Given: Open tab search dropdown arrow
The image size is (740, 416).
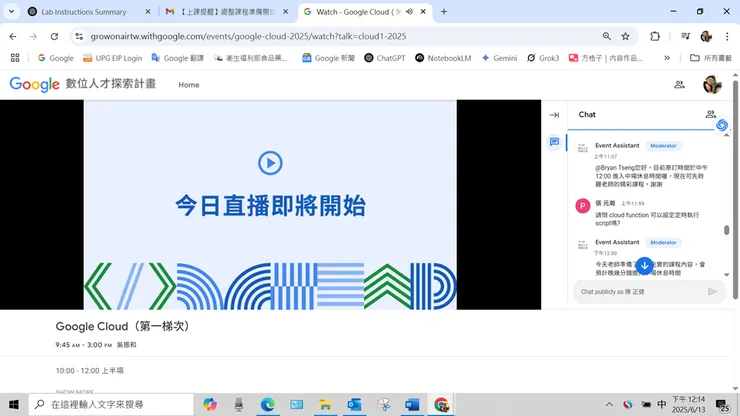Looking at the screenshot, I should click(x=11, y=12).
